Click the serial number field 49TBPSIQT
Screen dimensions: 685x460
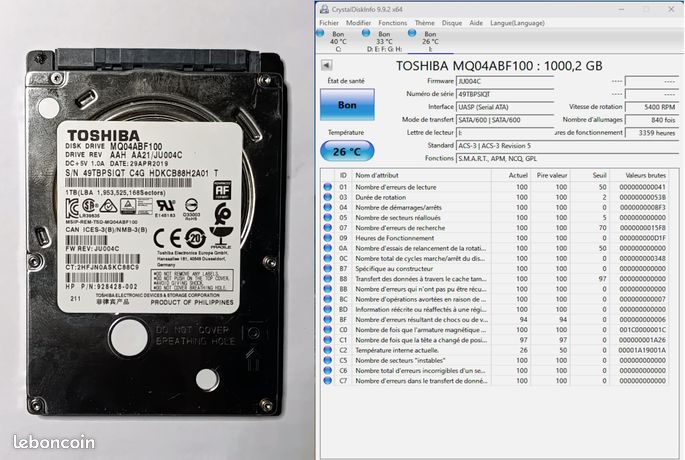[x=505, y=94]
